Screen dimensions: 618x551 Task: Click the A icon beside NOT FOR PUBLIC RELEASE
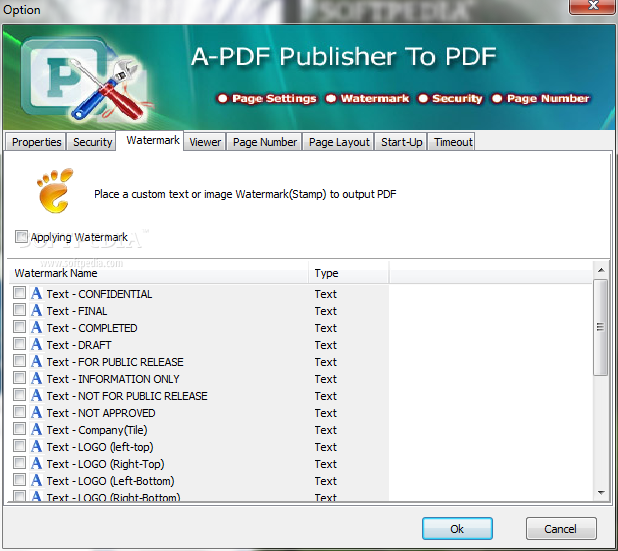click(x=36, y=395)
